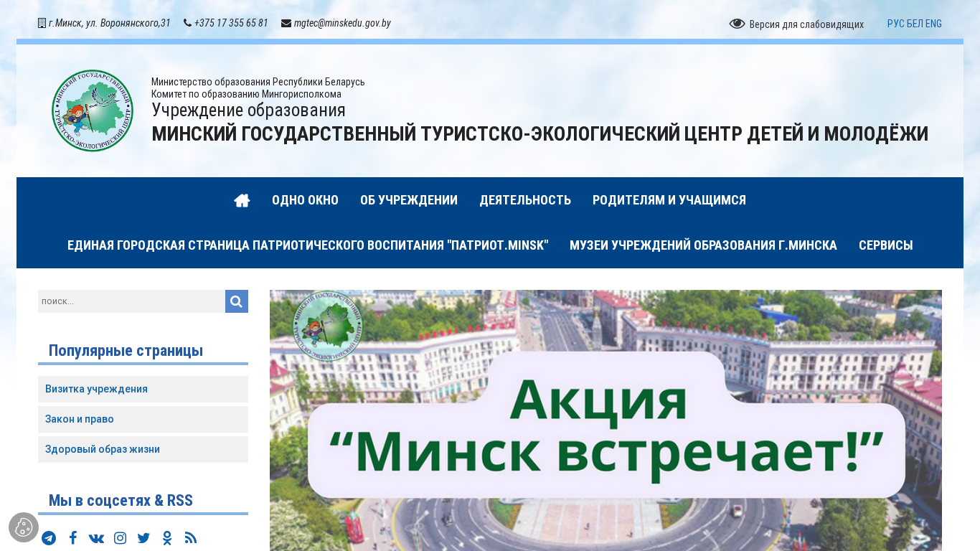Viewport: 980px width, 551px height.
Task: Open the Здоровый образ жизни page
Action: click(x=143, y=449)
